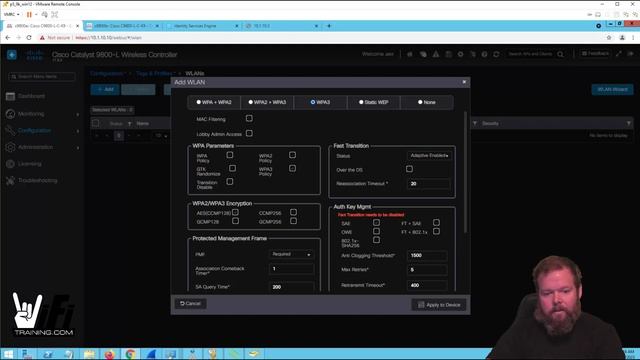Toggle the Over the DS checkbox
The image size is (640, 360).
(x=409, y=169)
